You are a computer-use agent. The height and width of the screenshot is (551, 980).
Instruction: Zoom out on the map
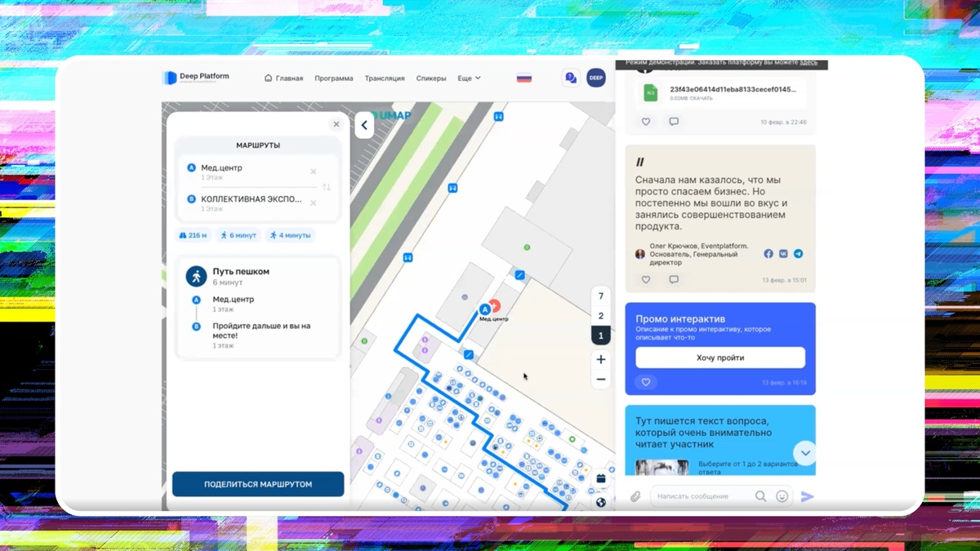click(601, 380)
